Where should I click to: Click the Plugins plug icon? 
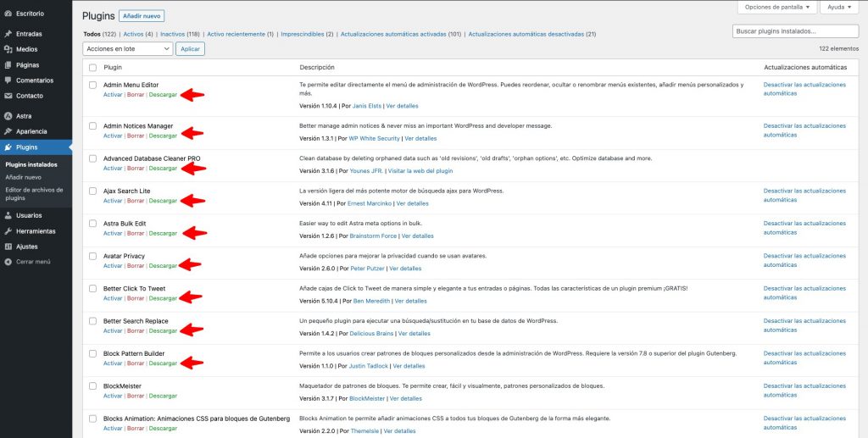tap(8, 147)
